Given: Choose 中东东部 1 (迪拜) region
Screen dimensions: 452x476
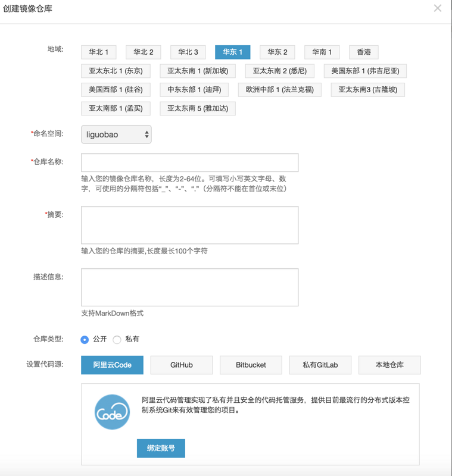Looking at the screenshot, I should click(x=194, y=90).
